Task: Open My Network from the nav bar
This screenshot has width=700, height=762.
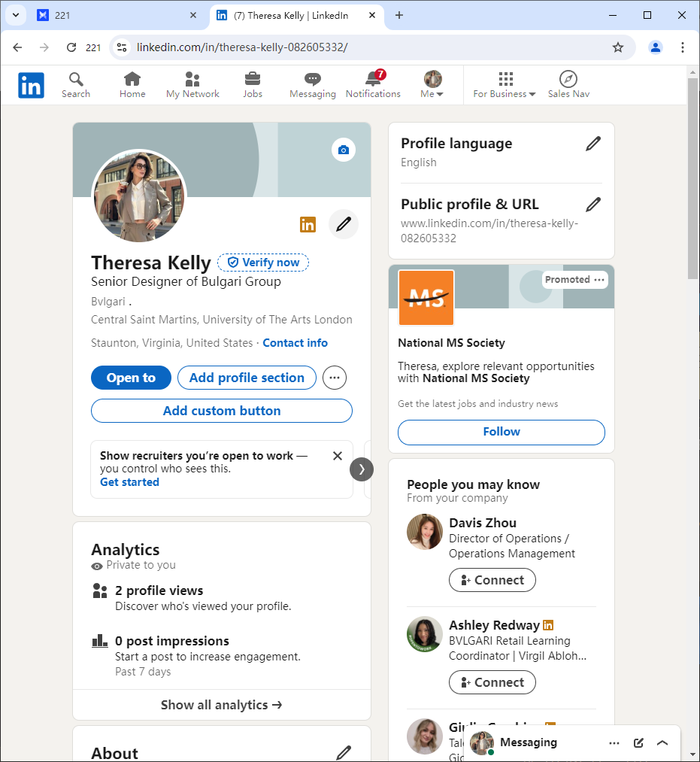Action: point(192,85)
